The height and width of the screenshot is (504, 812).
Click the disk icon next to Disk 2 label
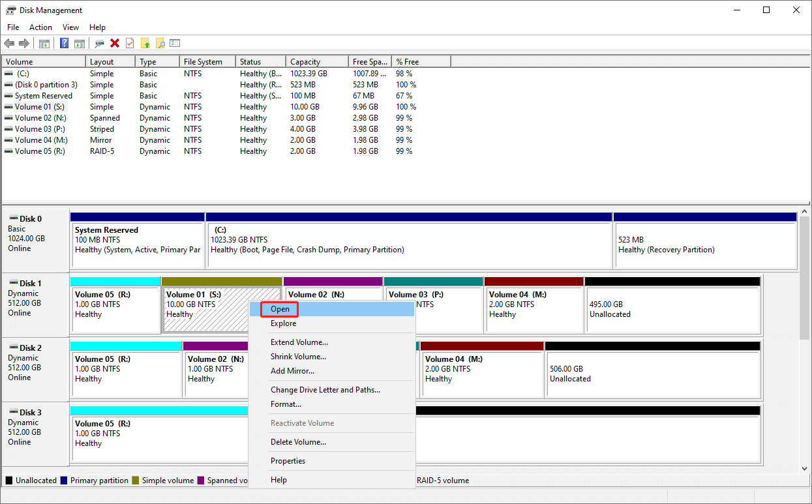click(13, 348)
